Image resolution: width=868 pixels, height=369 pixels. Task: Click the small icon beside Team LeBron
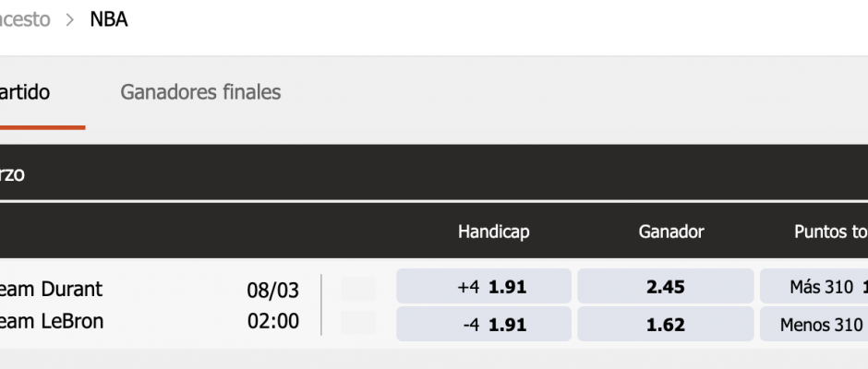pos(358,323)
